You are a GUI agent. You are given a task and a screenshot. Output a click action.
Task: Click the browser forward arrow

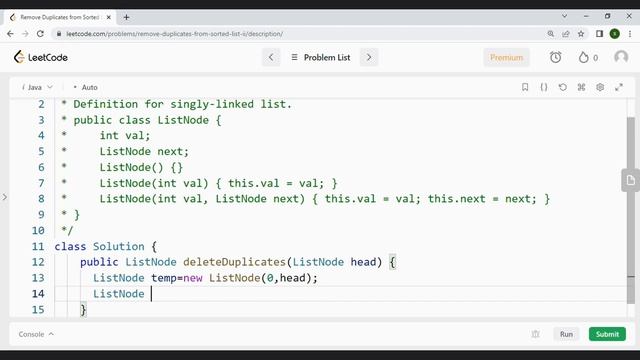click(25, 34)
